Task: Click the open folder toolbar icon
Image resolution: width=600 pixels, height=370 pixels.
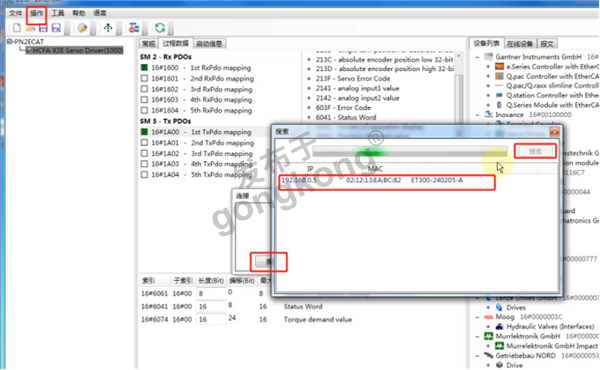Action: pos(30,28)
